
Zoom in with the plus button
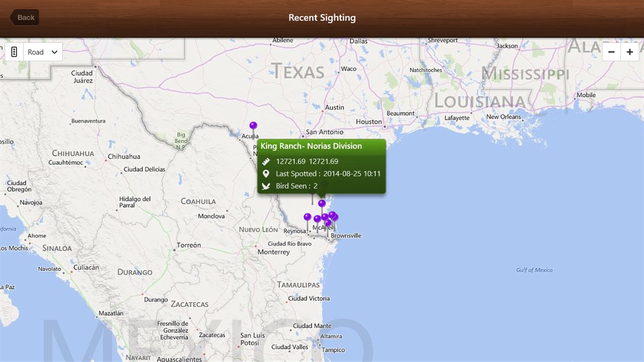click(x=630, y=52)
